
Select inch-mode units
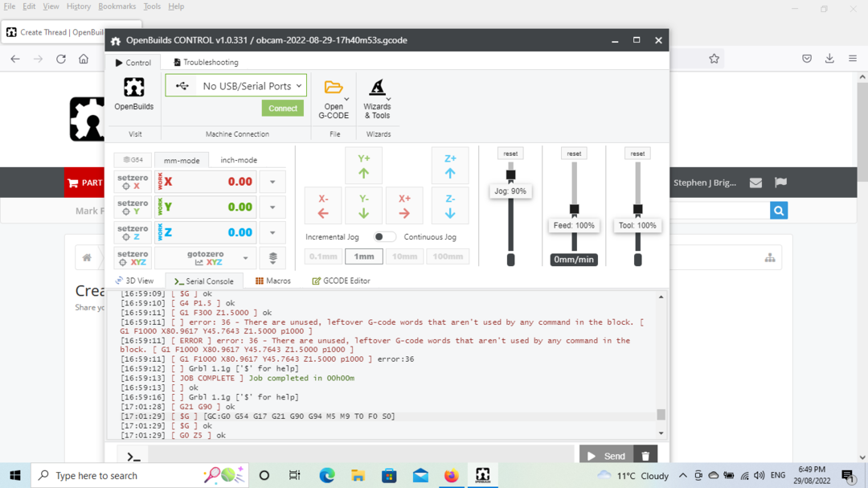coord(239,160)
